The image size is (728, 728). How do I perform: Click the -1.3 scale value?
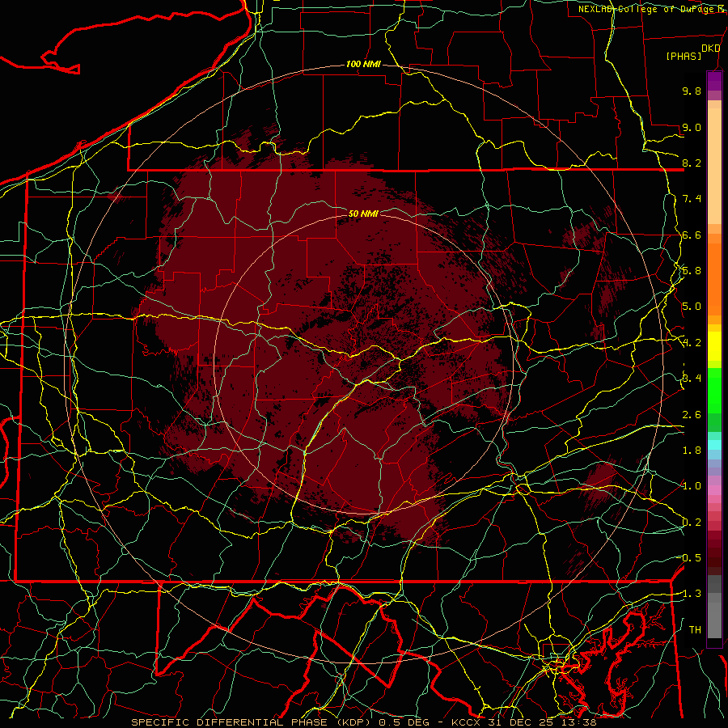click(x=689, y=594)
